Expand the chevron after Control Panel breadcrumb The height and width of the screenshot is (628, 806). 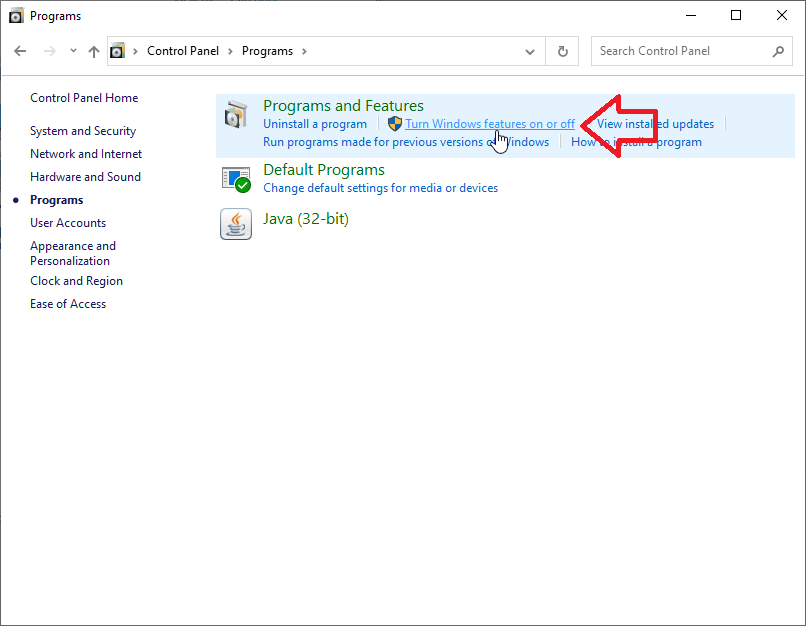230,51
